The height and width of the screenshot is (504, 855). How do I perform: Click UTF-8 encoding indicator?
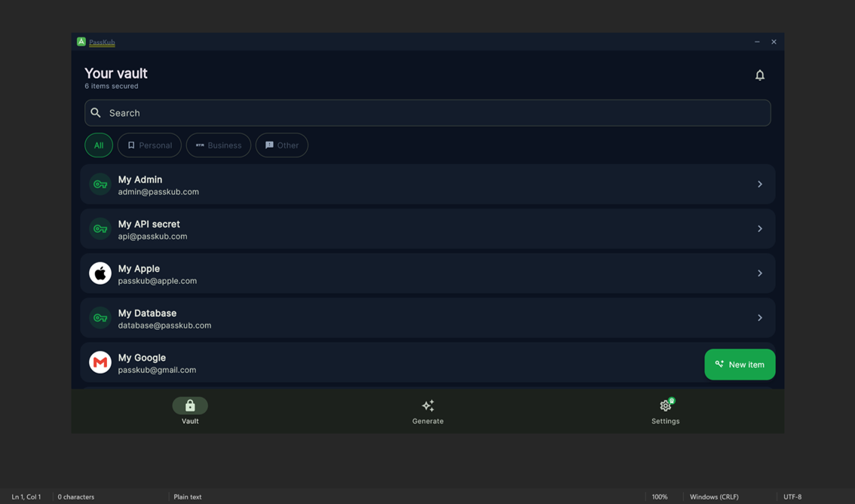click(792, 497)
